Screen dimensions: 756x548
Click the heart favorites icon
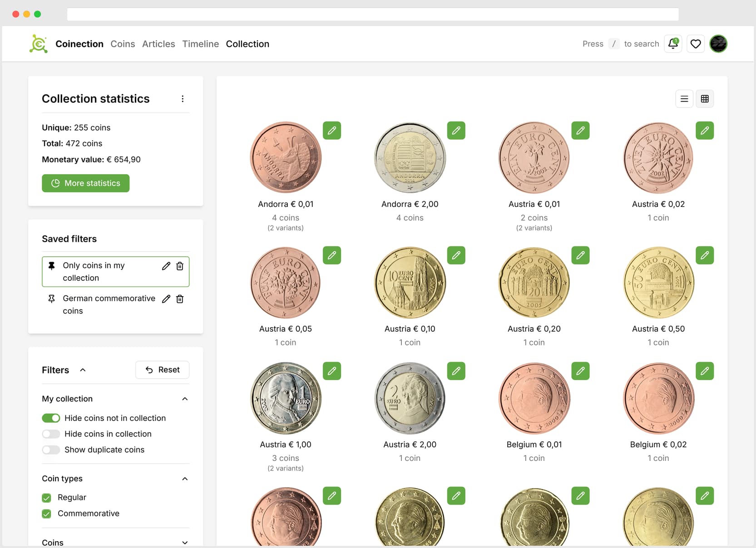click(695, 44)
